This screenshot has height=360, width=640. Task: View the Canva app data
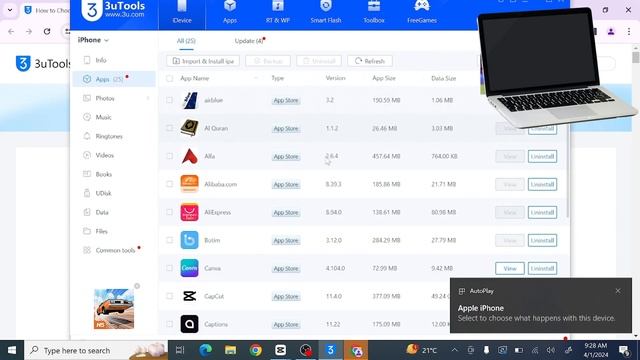[x=510, y=269]
